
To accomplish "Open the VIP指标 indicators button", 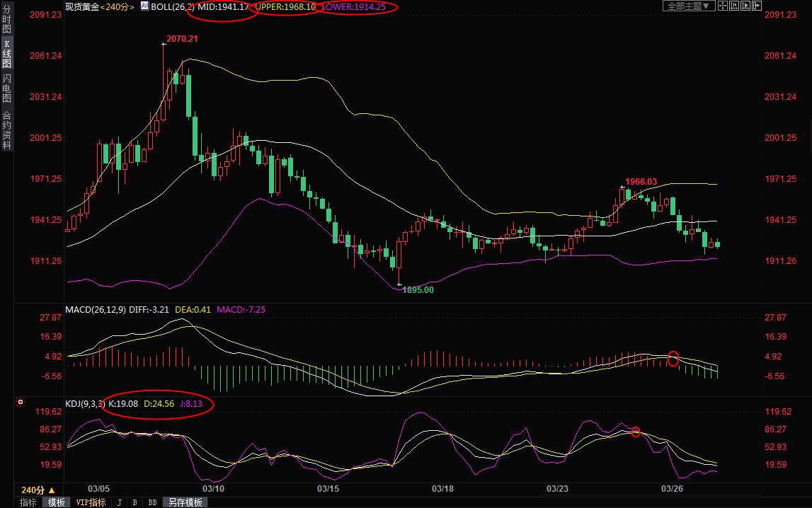I will pos(90,502).
